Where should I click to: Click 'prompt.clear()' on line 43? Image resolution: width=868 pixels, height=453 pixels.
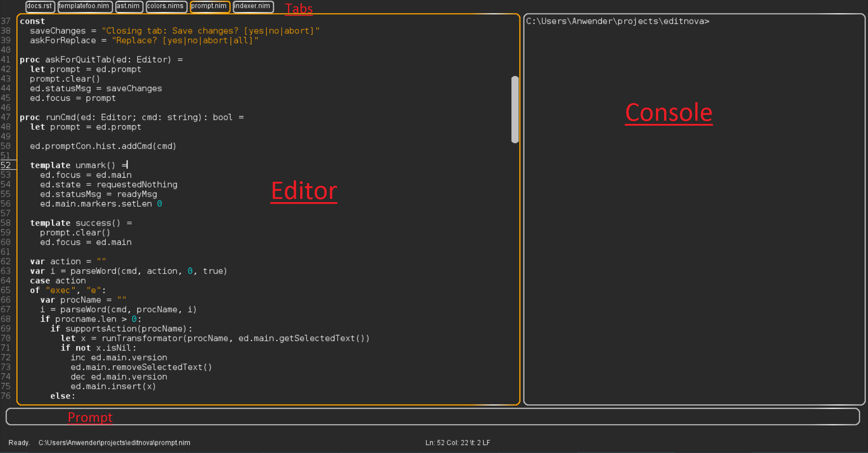coord(65,79)
